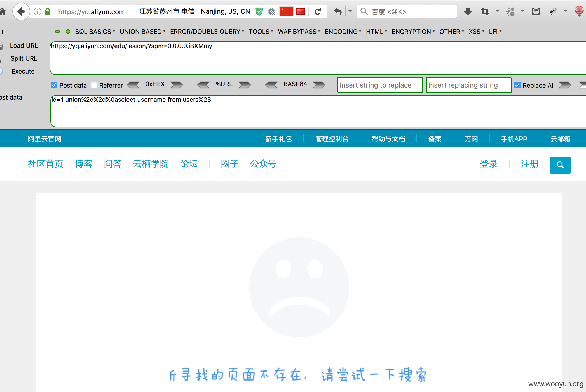Viewport: 586px width, 392px height.
Task: Click the HackBar URL text area
Action: (x=318, y=58)
